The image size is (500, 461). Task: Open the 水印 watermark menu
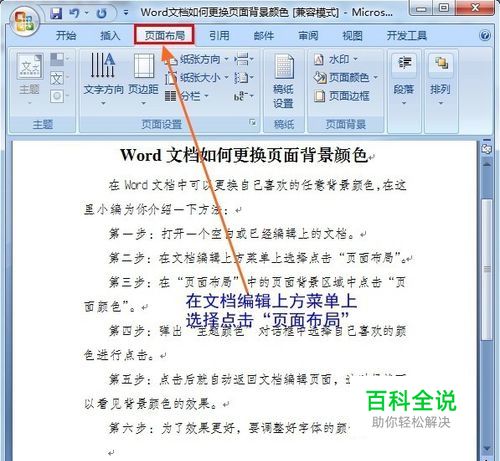tap(336, 60)
